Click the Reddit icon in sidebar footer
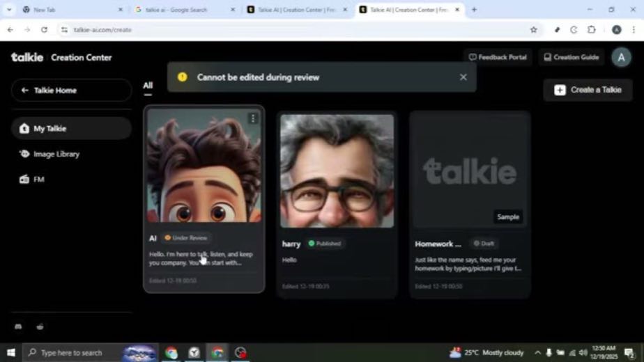 (40, 326)
